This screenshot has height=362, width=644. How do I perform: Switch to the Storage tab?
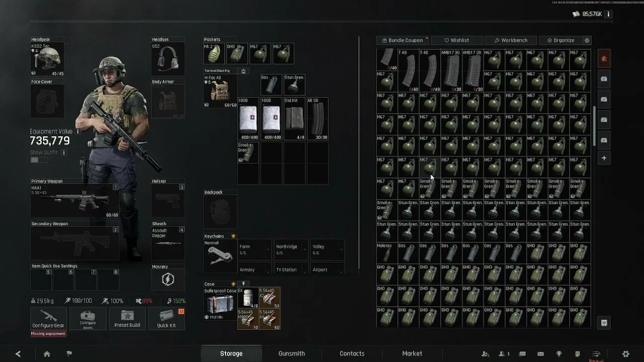[x=231, y=353]
